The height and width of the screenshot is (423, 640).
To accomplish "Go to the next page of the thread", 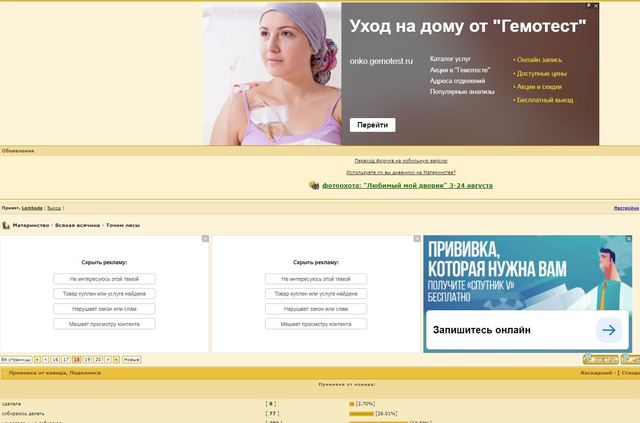I will [x=108, y=360].
